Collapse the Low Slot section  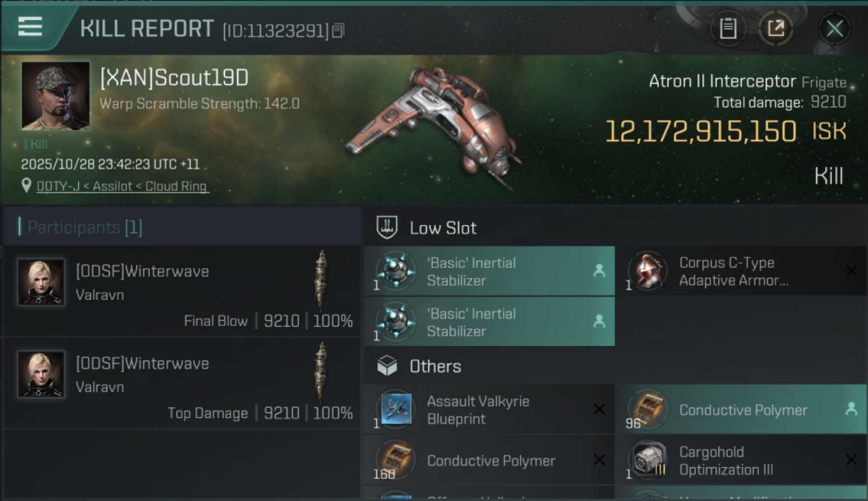443,228
